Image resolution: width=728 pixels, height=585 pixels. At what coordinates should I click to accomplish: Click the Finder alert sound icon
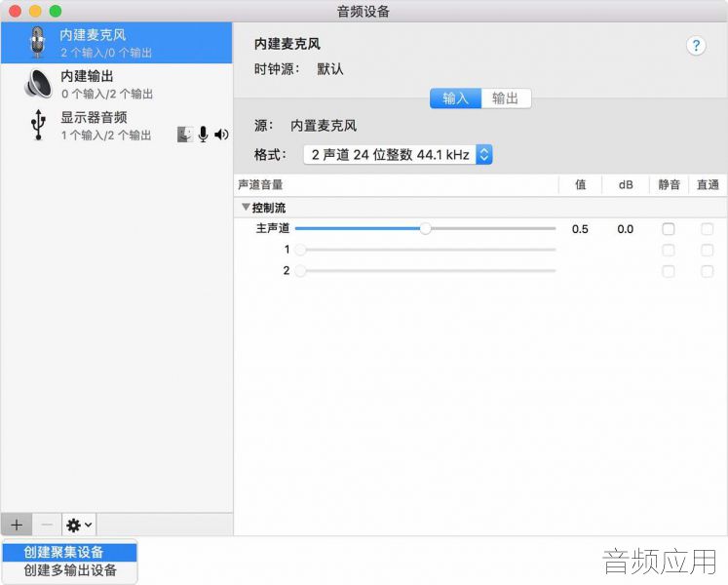tap(185, 135)
